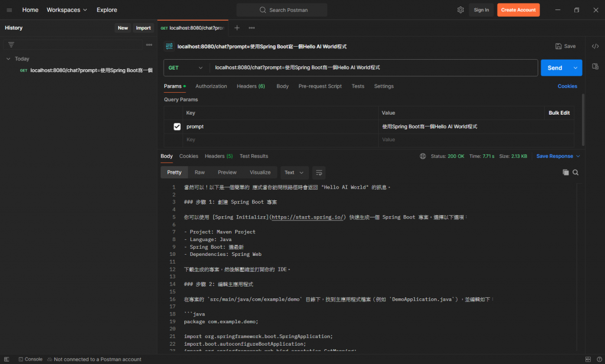The width and height of the screenshot is (605, 364).
Task: Select the Pretty response view
Action: click(x=174, y=173)
